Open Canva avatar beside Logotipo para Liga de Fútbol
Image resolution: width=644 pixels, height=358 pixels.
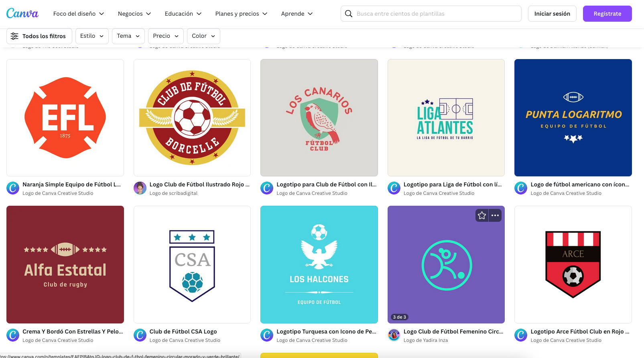394,188
